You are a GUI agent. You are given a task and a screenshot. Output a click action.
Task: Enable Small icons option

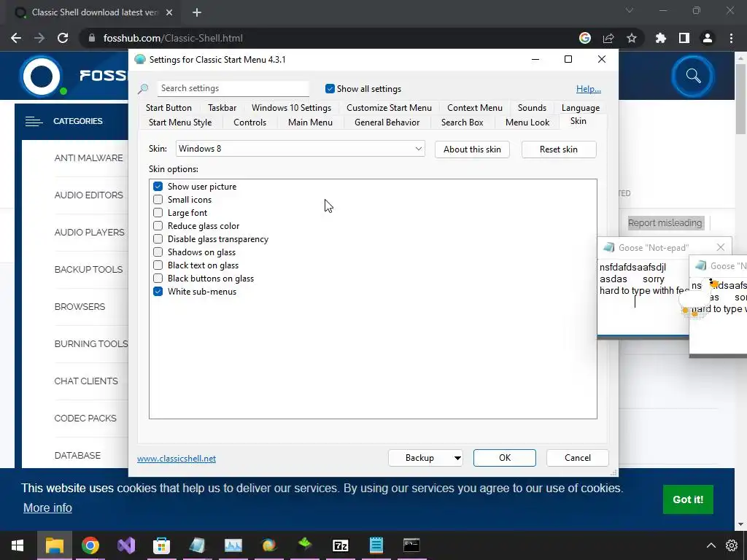pos(158,200)
